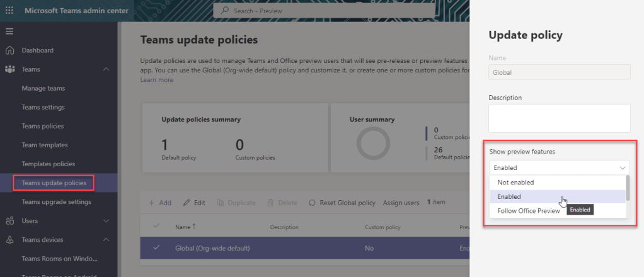
Task: Open Teams upgrade settings in sidebar
Action: pyautogui.click(x=56, y=202)
